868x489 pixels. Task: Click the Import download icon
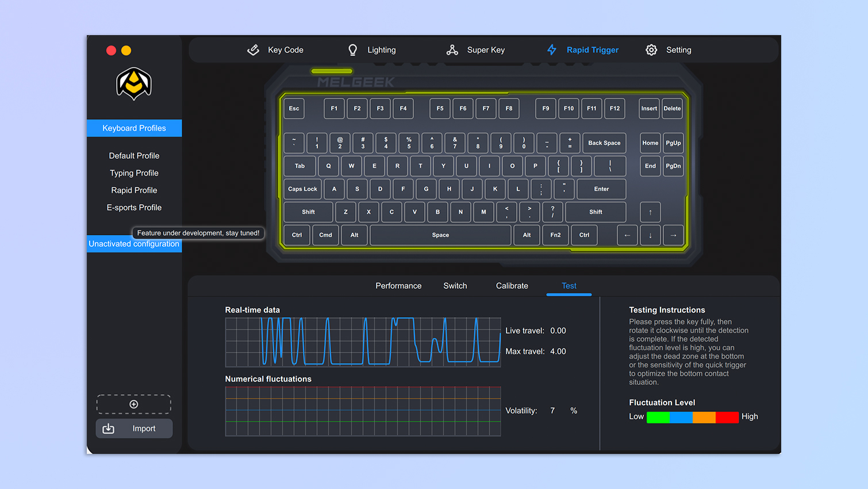[x=109, y=429]
